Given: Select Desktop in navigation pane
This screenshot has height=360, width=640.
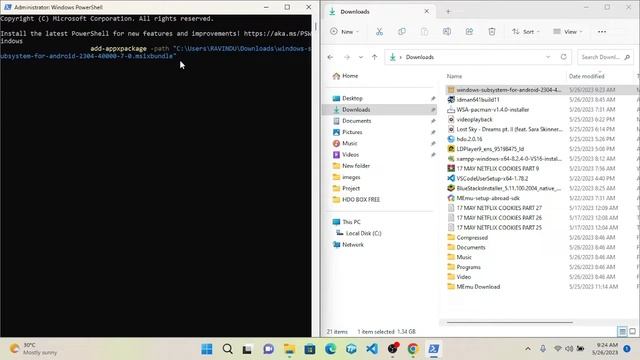Looking at the screenshot, I should tap(352, 98).
